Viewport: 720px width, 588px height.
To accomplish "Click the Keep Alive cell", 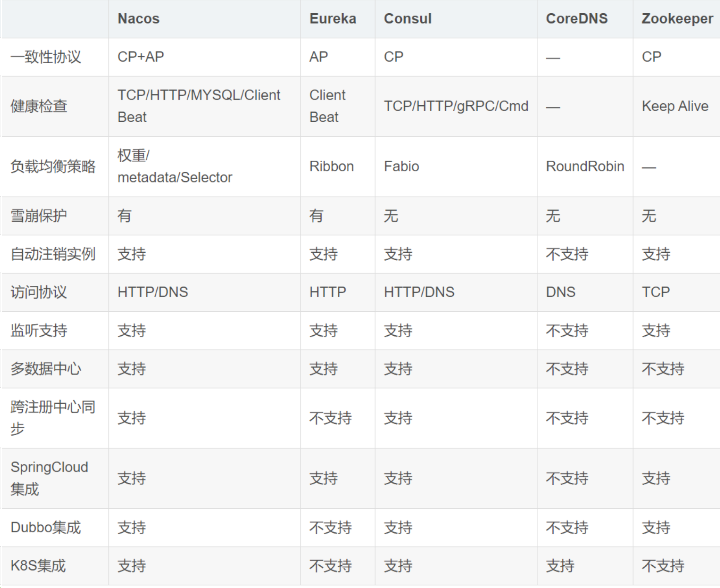I will (675, 106).
